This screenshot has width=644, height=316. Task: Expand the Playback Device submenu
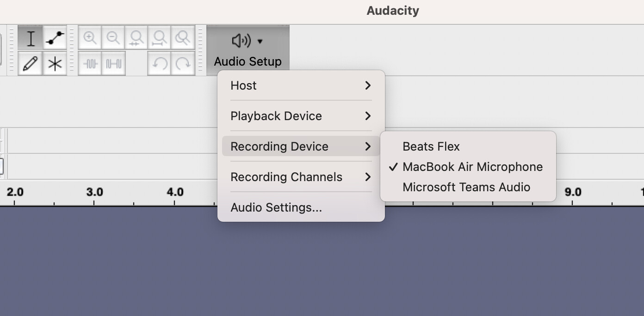tap(301, 116)
